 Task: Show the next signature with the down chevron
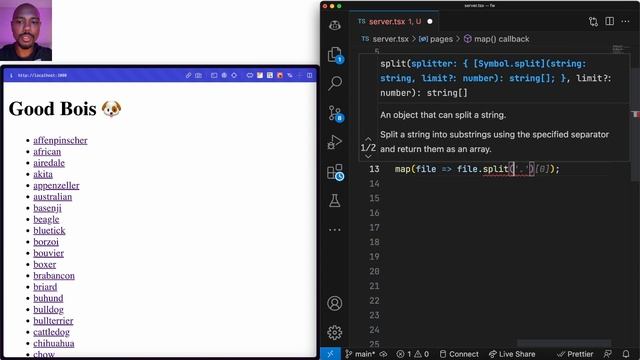point(368,156)
